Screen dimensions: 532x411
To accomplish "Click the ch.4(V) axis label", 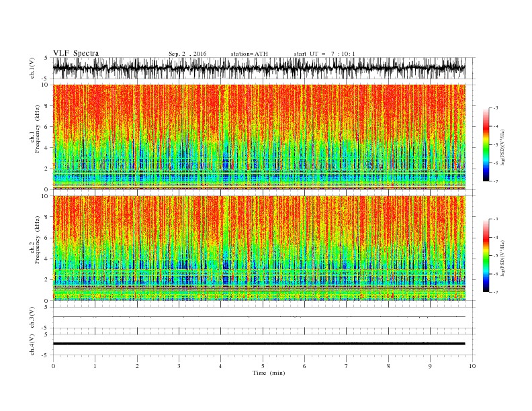I will [32, 345].
